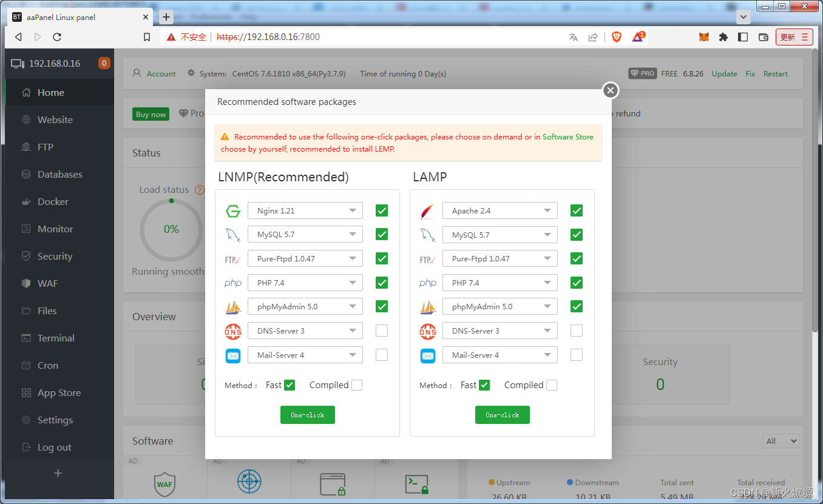Open Brave Rewards triangle icon
This screenshot has height=504, width=823.
[x=637, y=37]
